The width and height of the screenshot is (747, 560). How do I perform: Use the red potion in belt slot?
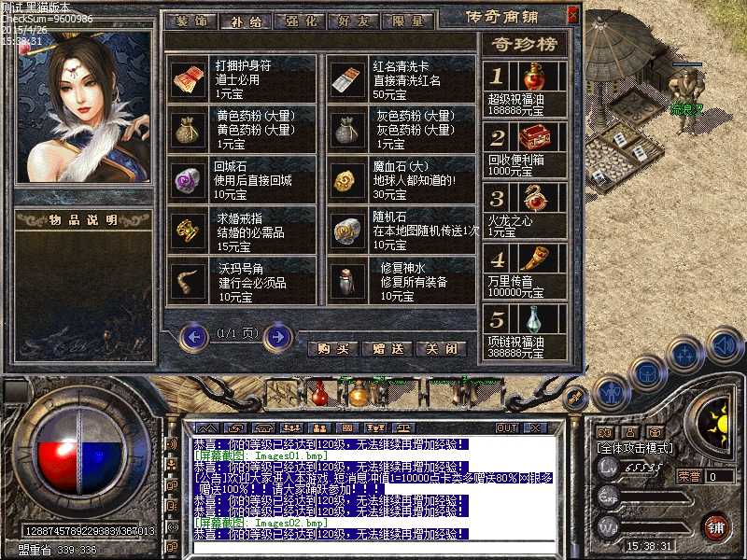pyautogui.click(x=319, y=394)
